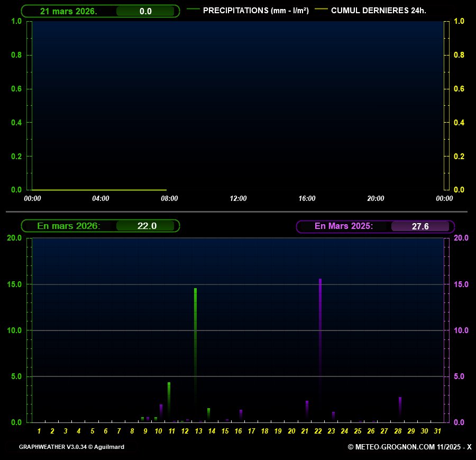
Task: Select the 22.0 monthly total value box
Action: coord(147,226)
